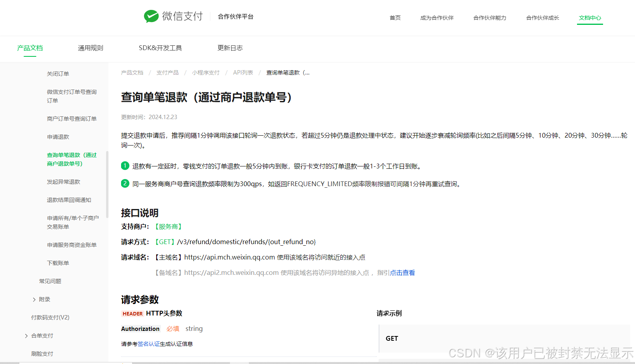Click the 更新时间: 2024.12.23 text
This screenshot has height=364, width=635.
coord(149,117)
